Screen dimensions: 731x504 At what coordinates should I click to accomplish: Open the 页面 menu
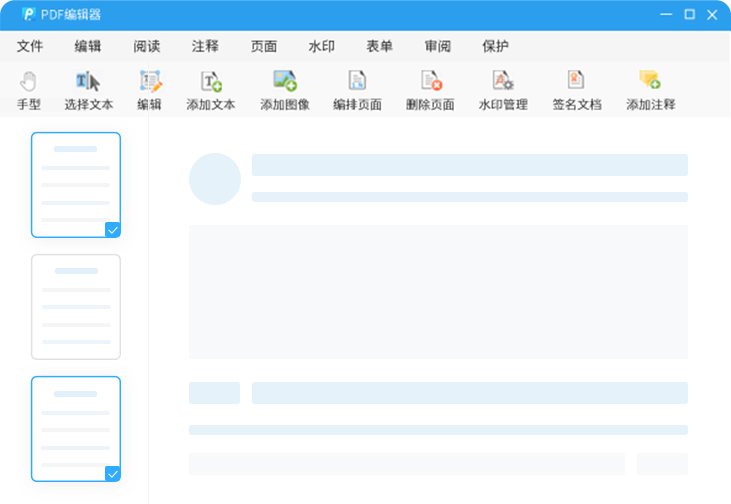pyautogui.click(x=264, y=46)
